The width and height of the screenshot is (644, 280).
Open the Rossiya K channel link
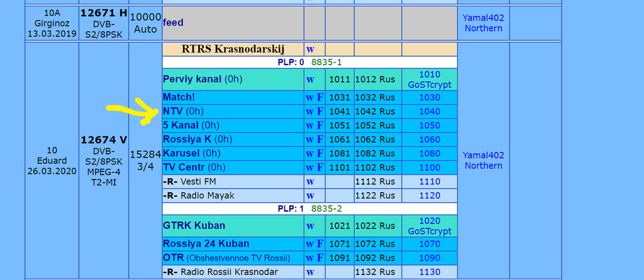click(187, 139)
